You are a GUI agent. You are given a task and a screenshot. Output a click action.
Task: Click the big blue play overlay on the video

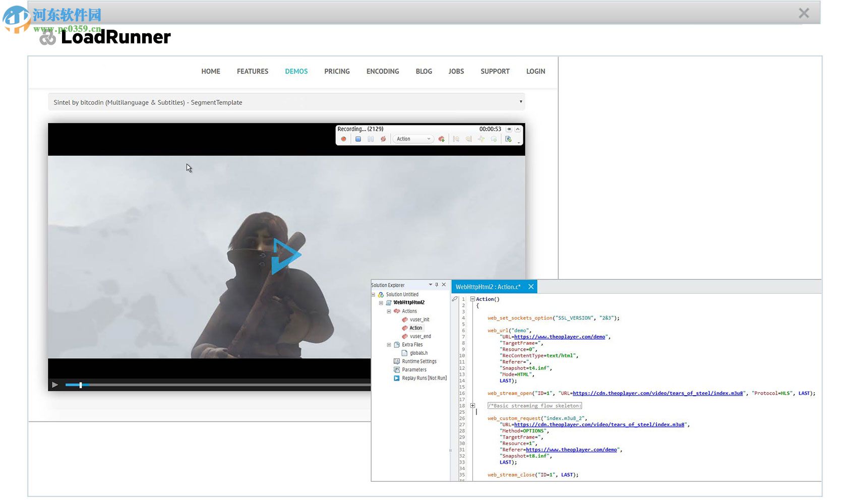(286, 257)
